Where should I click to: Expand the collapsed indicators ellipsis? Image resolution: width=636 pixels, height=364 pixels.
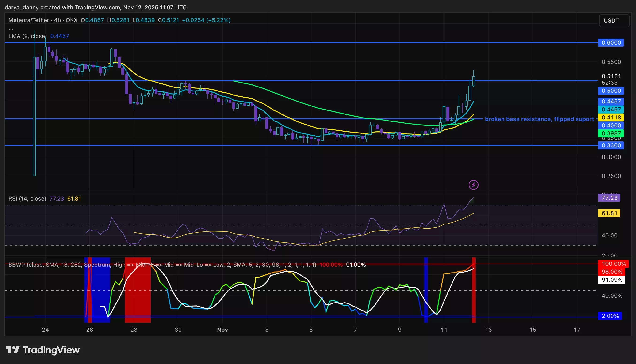pyautogui.click(x=11, y=29)
